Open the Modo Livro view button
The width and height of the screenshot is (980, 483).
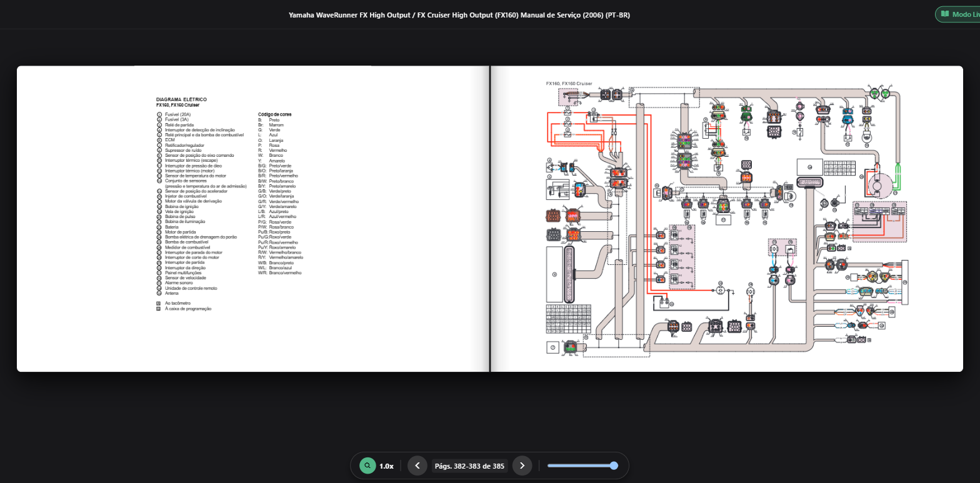[957, 14]
